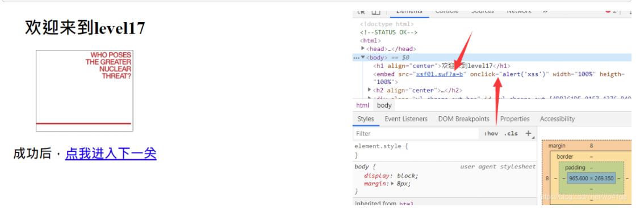This screenshot has height=208, width=644.
Task: Open the Accessibility tab
Action: [557, 119]
